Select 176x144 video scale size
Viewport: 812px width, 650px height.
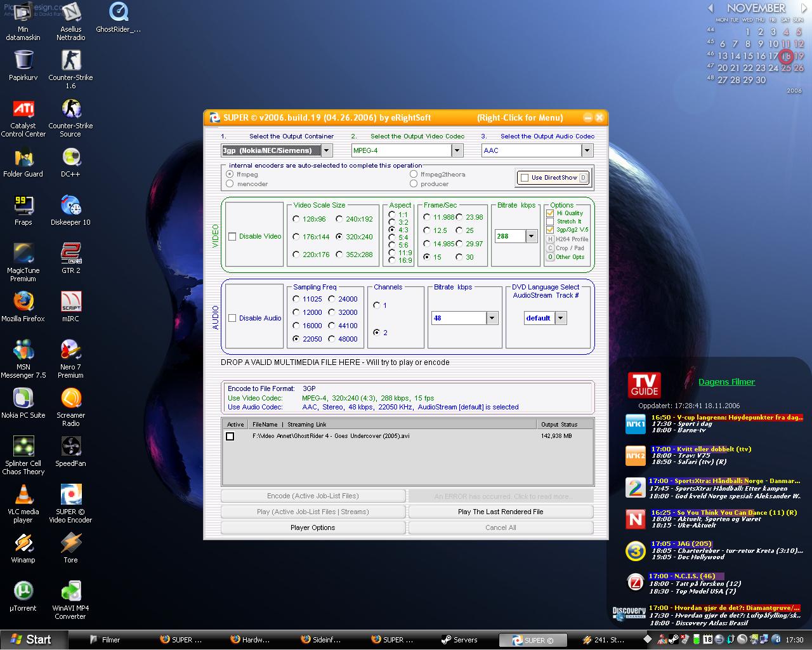pos(296,237)
